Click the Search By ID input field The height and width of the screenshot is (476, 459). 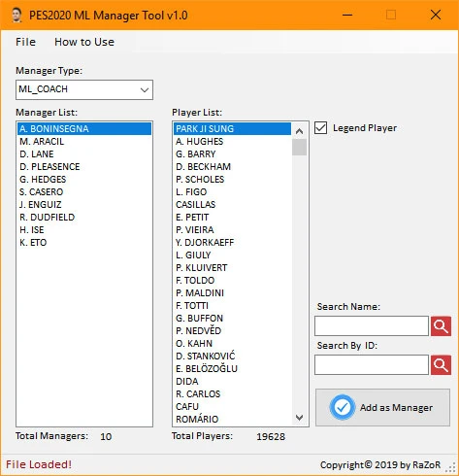(372, 365)
